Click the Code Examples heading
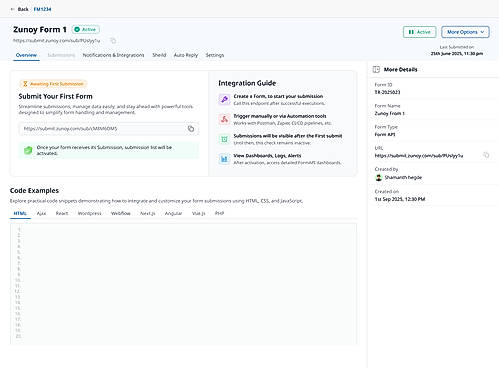The height and width of the screenshot is (368, 499). (x=34, y=191)
